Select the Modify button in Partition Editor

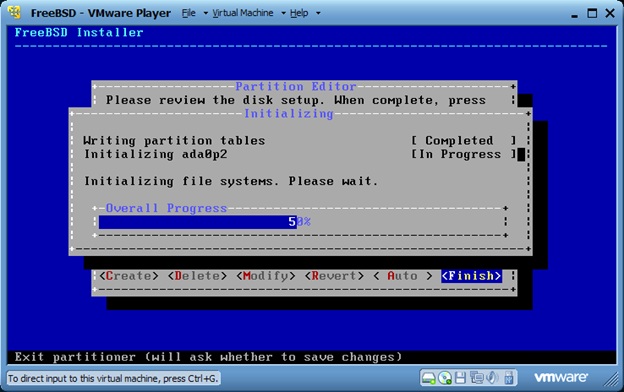[265, 276]
